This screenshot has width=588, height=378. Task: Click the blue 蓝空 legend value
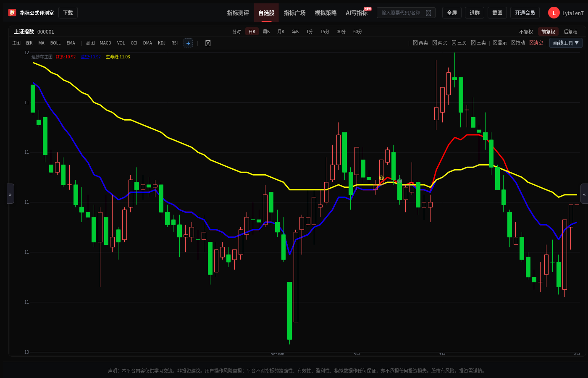(91, 57)
